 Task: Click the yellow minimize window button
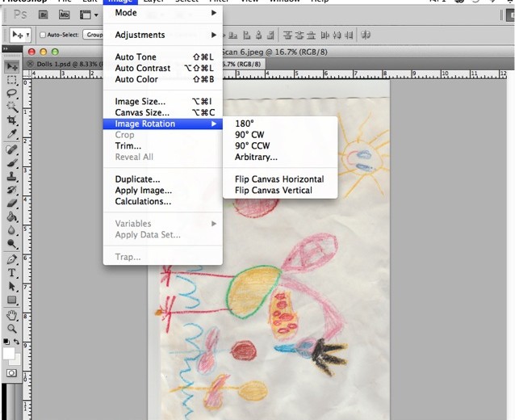[44, 52]
